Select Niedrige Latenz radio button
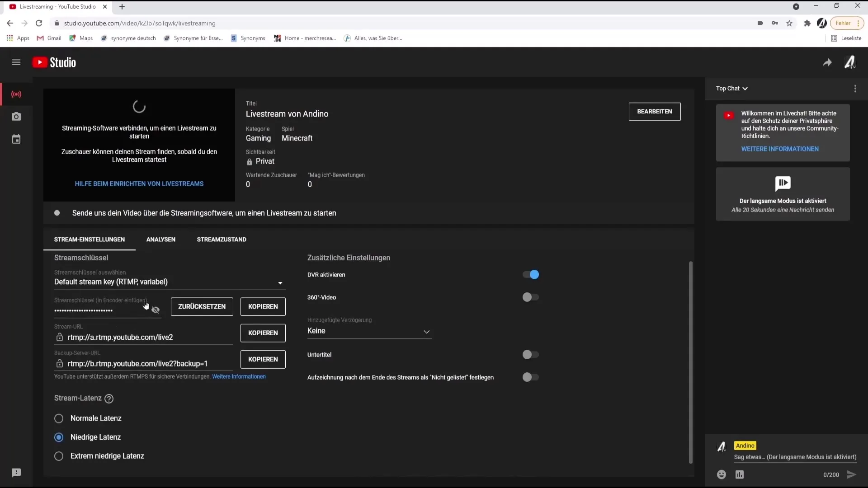 (58, 437)
